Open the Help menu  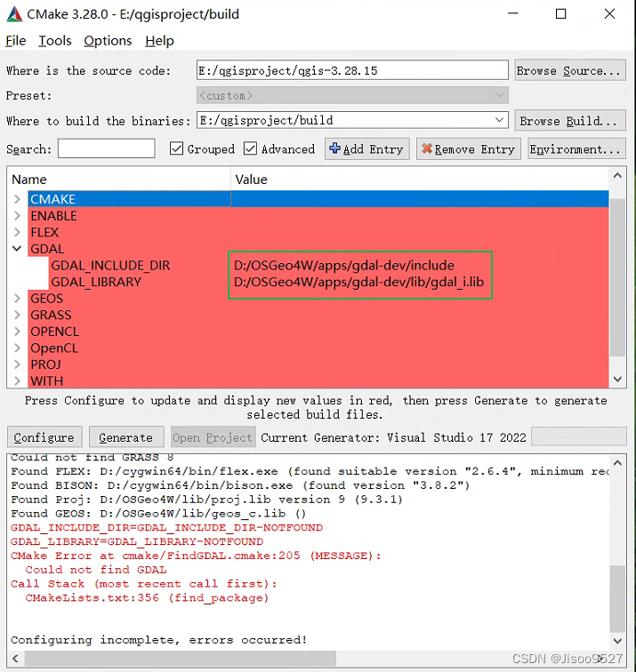click(x=159, y=41)
